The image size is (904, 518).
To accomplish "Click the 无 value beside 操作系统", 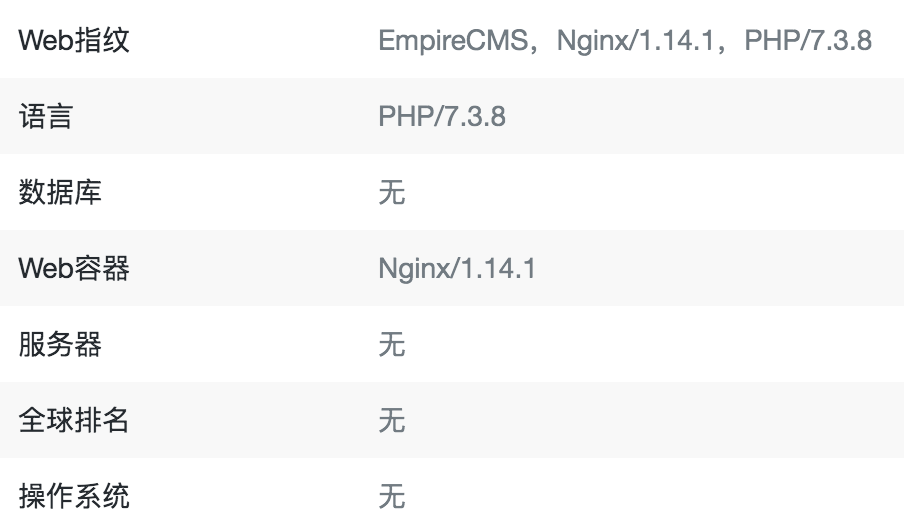I will coord(391,496).
